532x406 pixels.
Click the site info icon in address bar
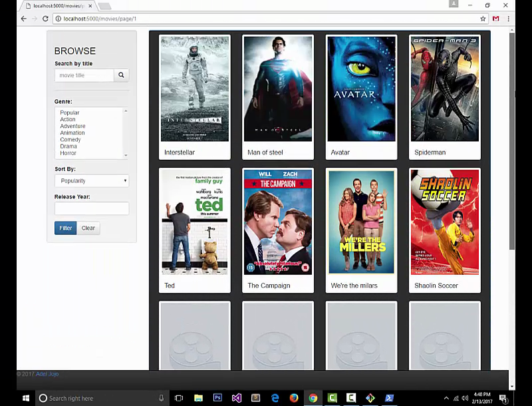point(58,19)
